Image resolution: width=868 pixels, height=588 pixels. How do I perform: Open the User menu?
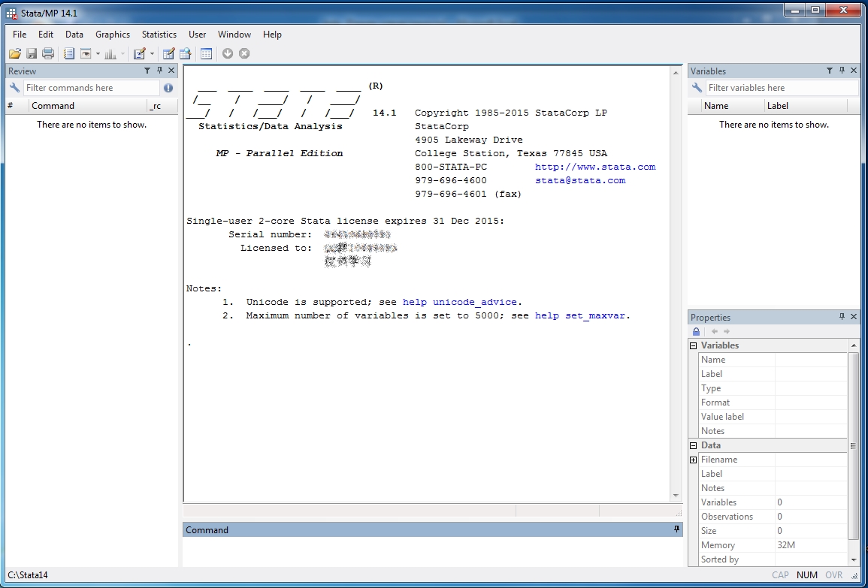coord(197,35)
